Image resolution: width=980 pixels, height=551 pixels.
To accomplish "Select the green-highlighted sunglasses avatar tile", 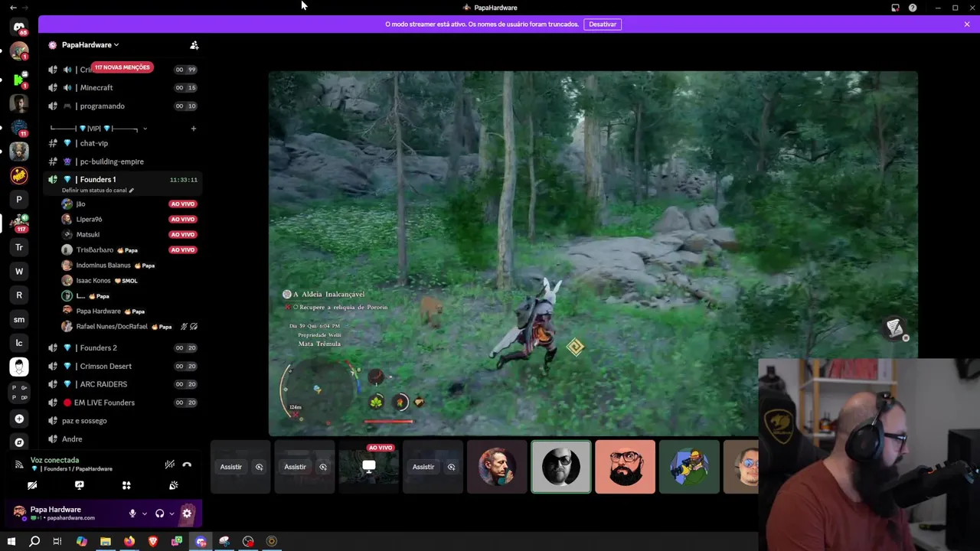I will [x=561, y=467].
